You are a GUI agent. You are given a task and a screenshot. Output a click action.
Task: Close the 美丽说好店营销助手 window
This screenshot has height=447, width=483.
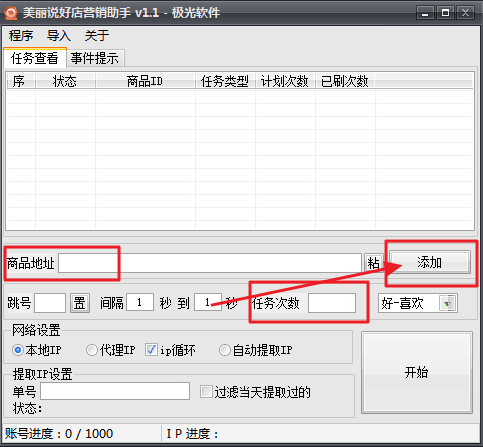(x=465, y=13)
